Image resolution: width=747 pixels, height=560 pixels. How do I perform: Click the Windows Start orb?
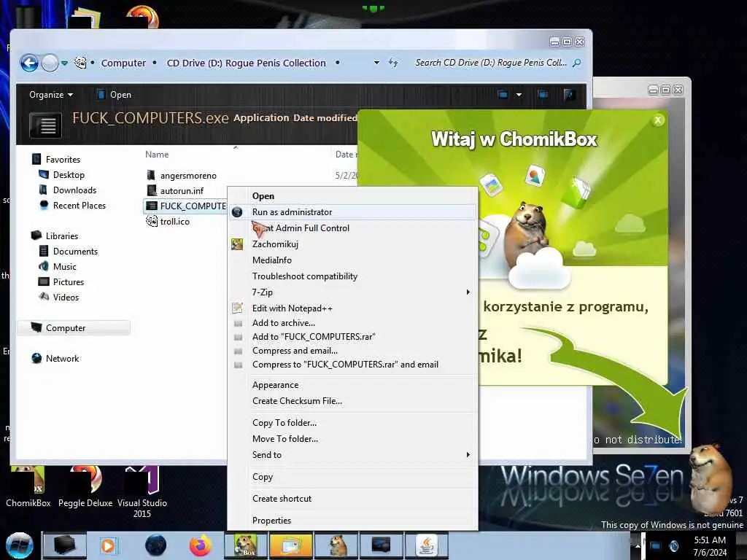(x=19, y=545)
